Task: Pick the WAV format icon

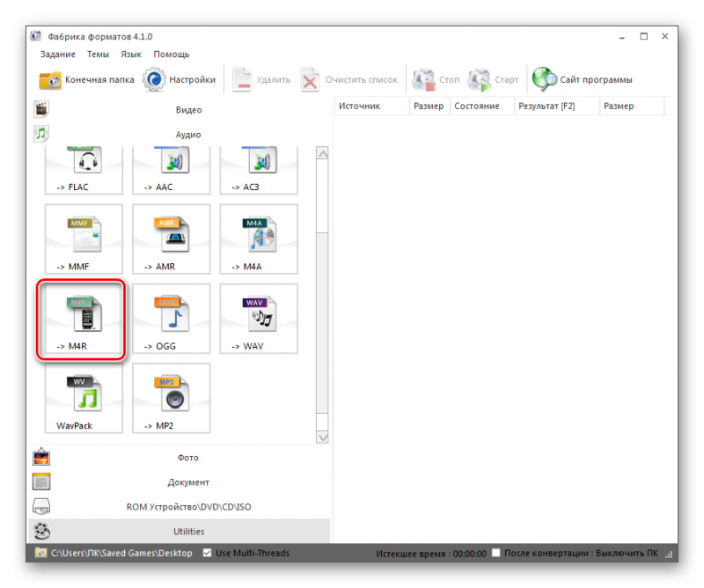Action: [259, 319]
